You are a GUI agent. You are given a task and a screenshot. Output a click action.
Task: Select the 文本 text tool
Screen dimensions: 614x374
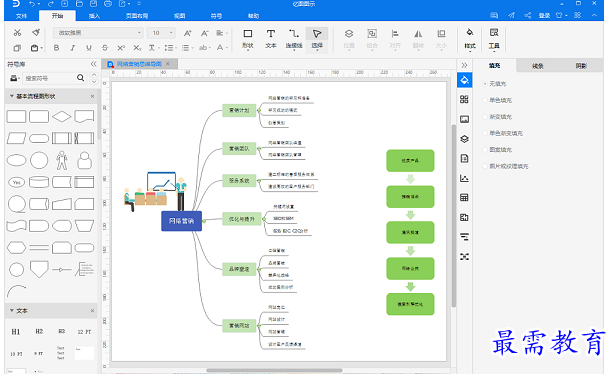271,39
